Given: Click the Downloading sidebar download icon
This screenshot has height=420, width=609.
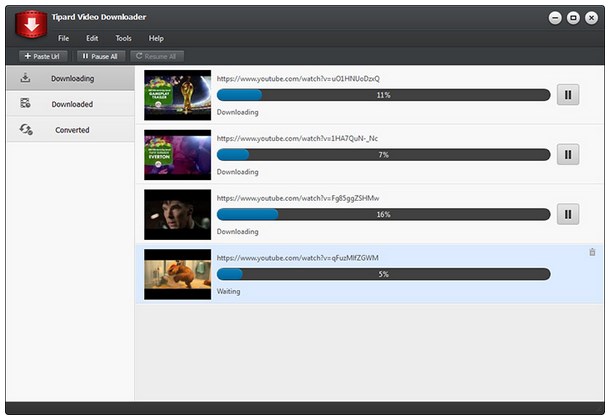Looking at the screenshot, I should [x=26, y=78].
